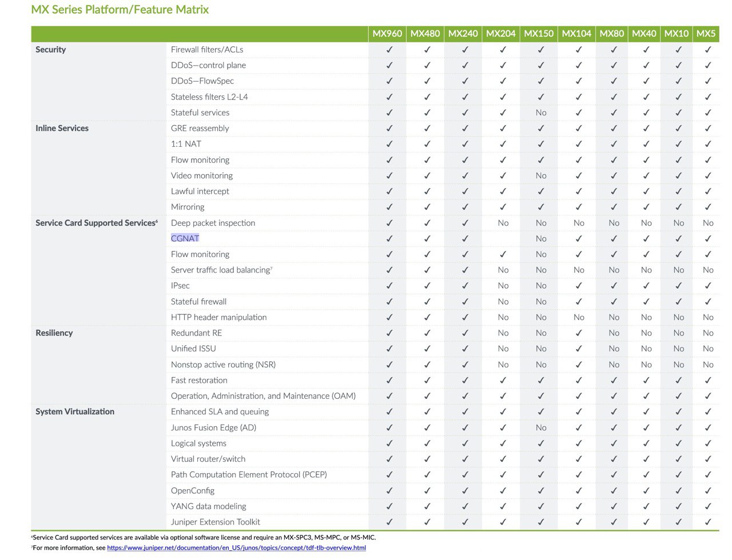Click the MX150 'No' in Video monitoring row
This screenshot has width=732, height=560.
click(541, 175)
